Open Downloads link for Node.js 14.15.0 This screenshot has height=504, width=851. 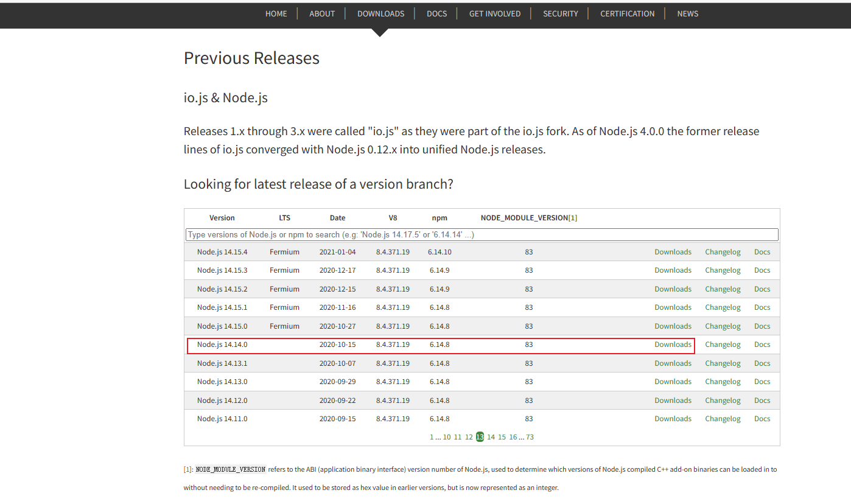pyautogui.click(x=673, y=326)
